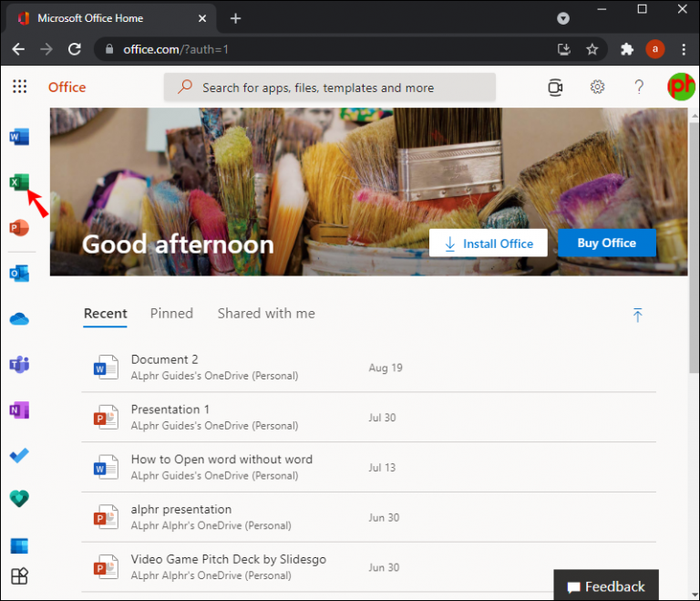700x601 pixels.
Task: Switch to the Pinned tab
Action: coord(171,313)
